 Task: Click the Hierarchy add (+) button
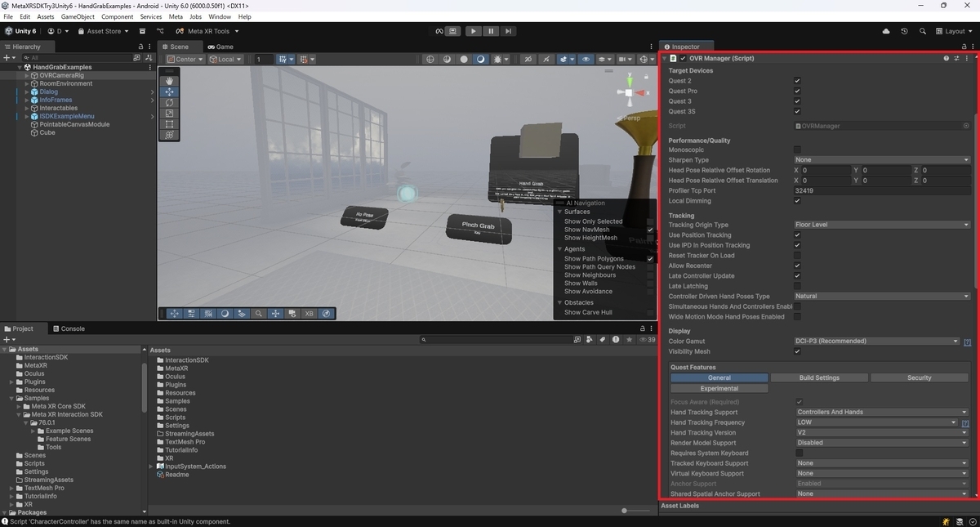(x=7, y=58)
